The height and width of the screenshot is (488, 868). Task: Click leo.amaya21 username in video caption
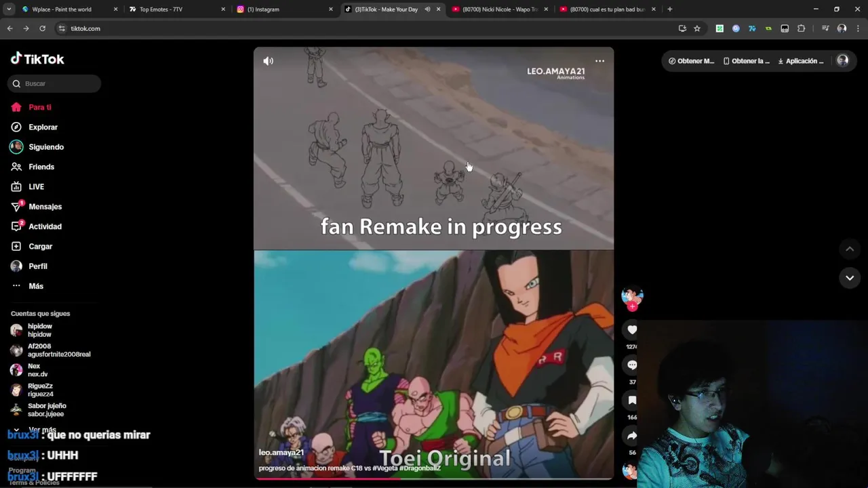[x=281, y=453]
